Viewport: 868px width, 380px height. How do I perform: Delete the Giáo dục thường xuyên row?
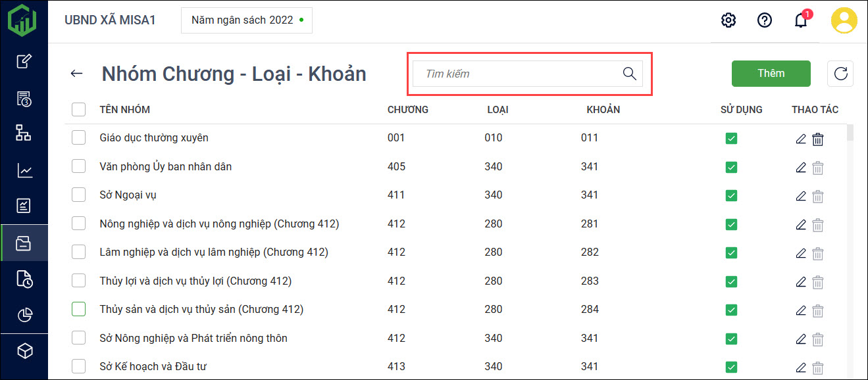pyautogui.click(x=818, y=139)
